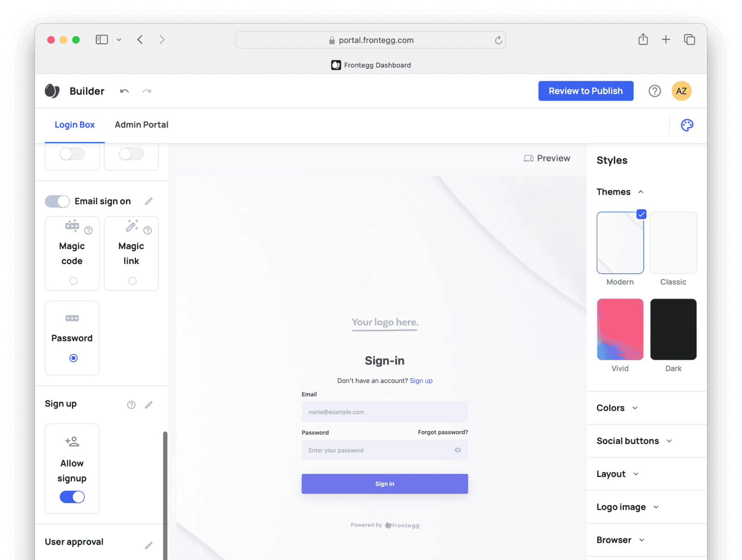The width and height of the screenshot is (742, 560).
Task: Open the Styles palette icon
Action: coord(687,125)
